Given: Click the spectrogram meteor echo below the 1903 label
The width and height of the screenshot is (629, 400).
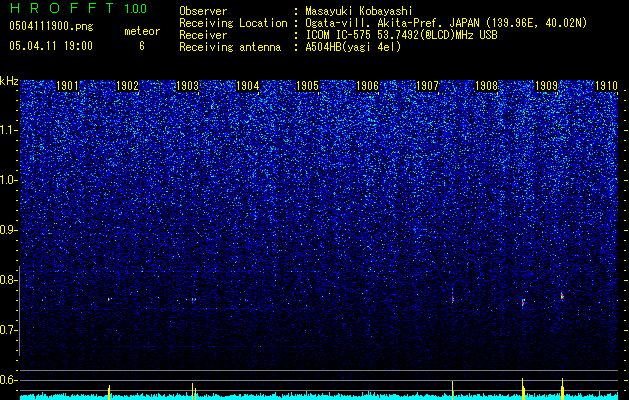Looking at the screenshot, I should pos(193,299).
